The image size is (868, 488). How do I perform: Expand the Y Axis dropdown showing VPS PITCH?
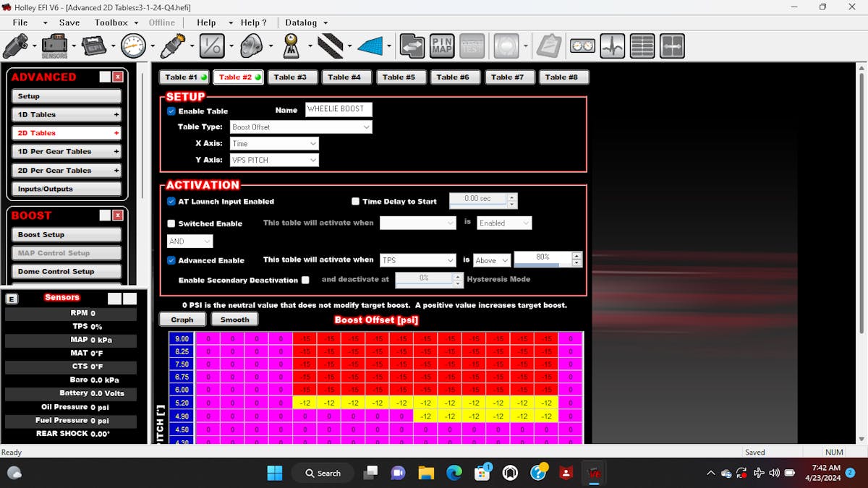click(274, 160)
